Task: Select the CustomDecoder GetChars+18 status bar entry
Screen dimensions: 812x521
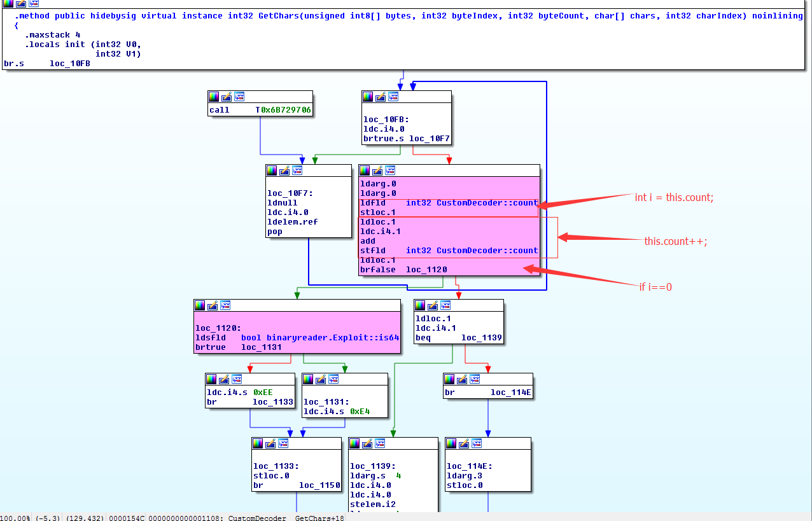Action: (286, 518)
